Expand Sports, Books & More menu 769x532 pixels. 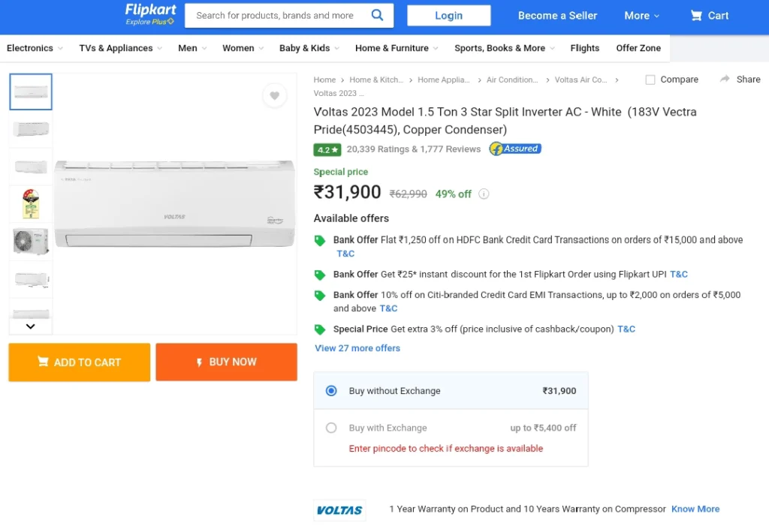pos(505,48)
